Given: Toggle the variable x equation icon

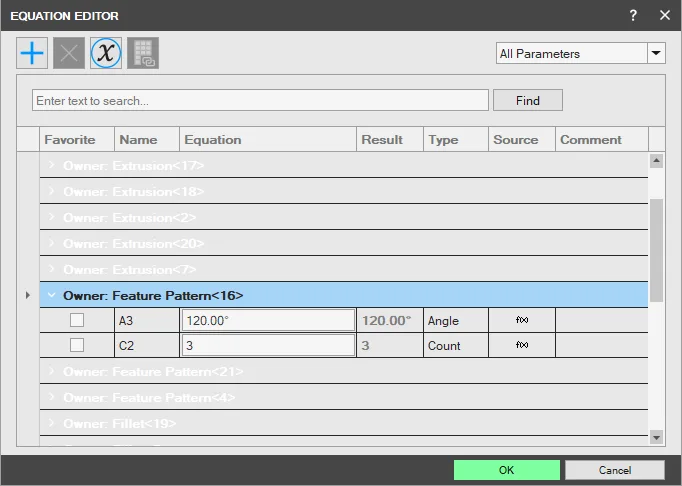Looking at the screenshot, I should (x=106, y=53).
